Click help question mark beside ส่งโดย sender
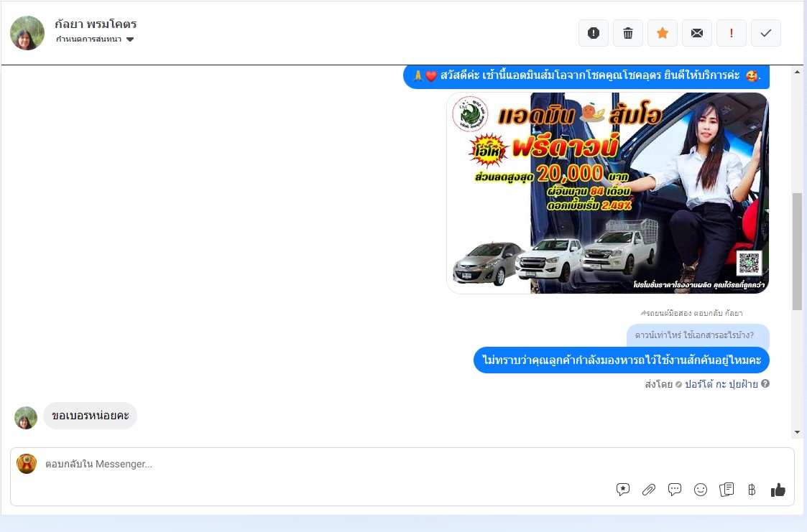 click(x=765, y=383)
